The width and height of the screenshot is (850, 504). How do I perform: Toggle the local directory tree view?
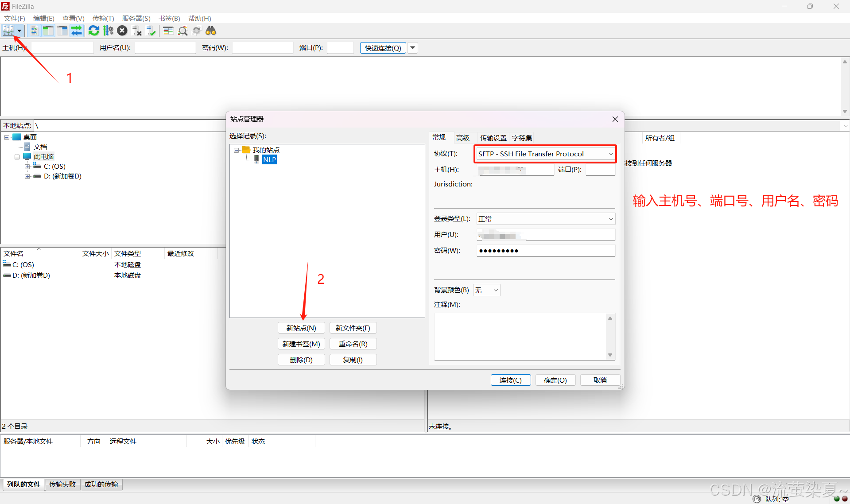48,31
